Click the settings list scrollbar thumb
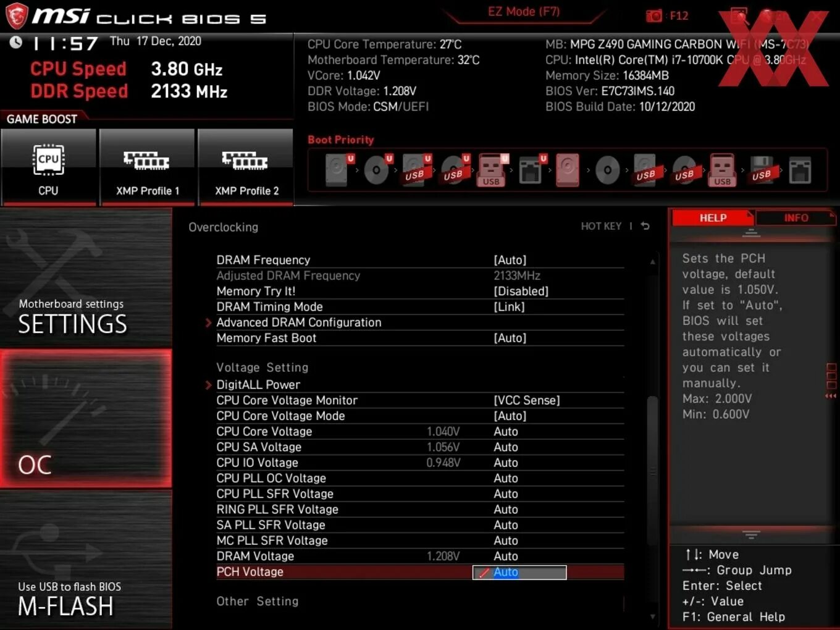 pyautogui.click(x=652, y=472)
